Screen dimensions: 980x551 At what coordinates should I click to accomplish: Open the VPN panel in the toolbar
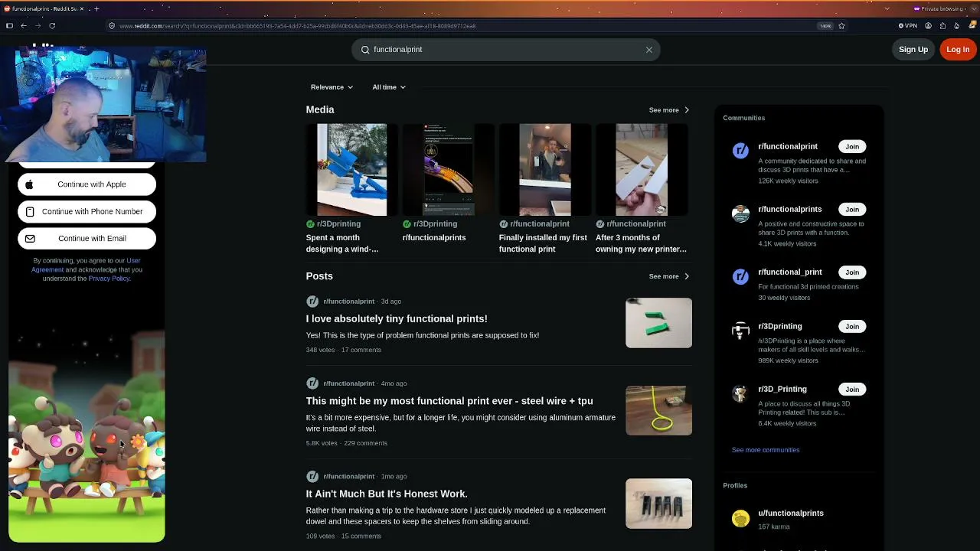point(907,26)
